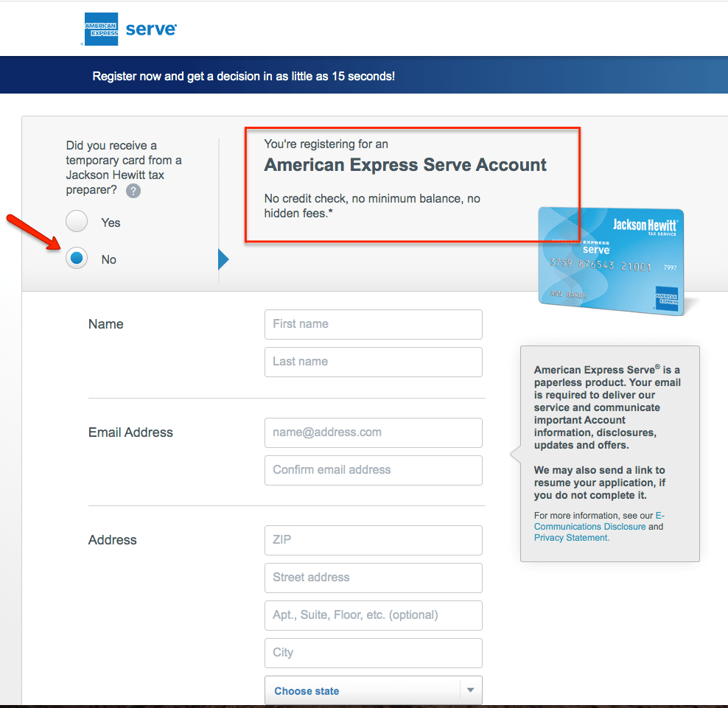
Task: Click the American Express logo
Action: coord(101,29)
